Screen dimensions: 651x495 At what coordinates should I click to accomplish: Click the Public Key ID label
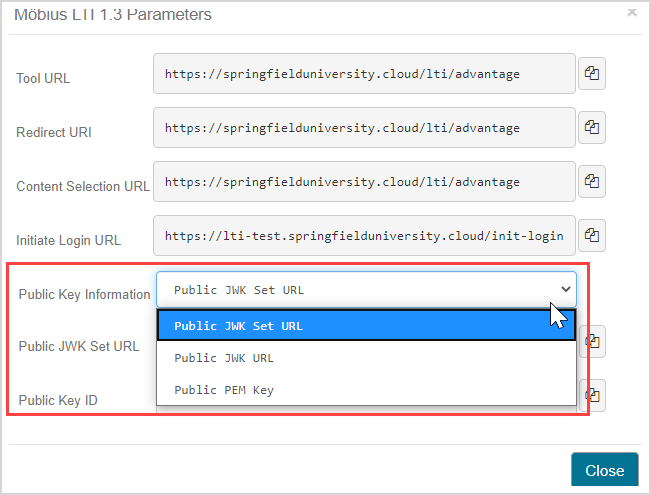click(x=58, y=401)
